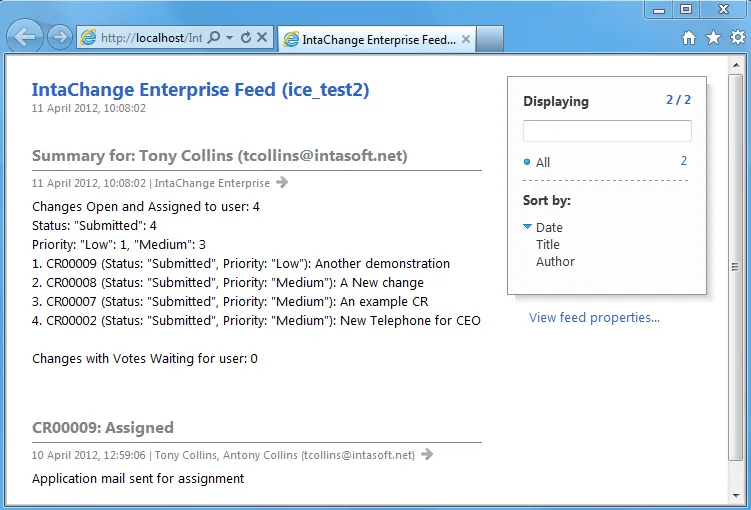Select the All category filter
The image size is (751, 510).
pyautogui.click(x=542, y=162)
